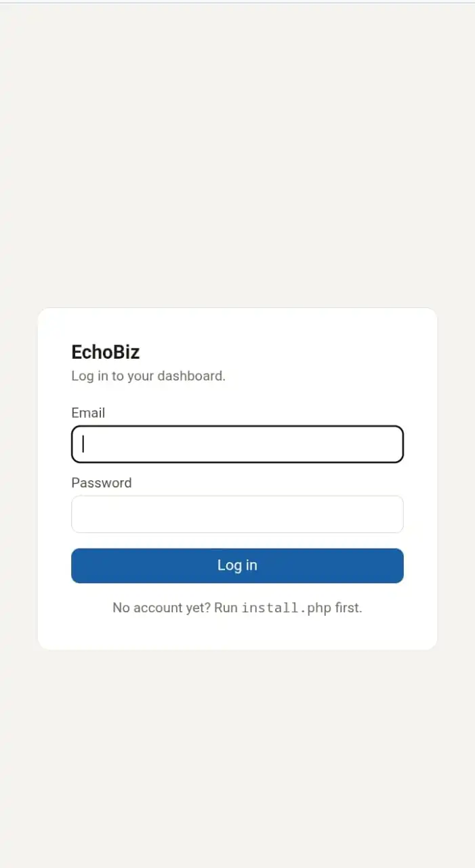Click the blue Log in button
Viewport: 475px width, 868px height.
click(x=237, y=566)
